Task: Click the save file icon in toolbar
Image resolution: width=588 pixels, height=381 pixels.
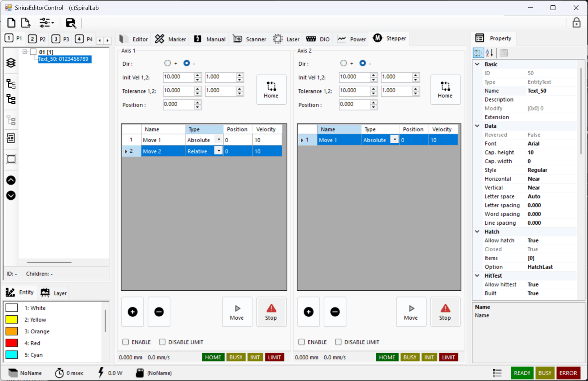Action: pos(71,23)
